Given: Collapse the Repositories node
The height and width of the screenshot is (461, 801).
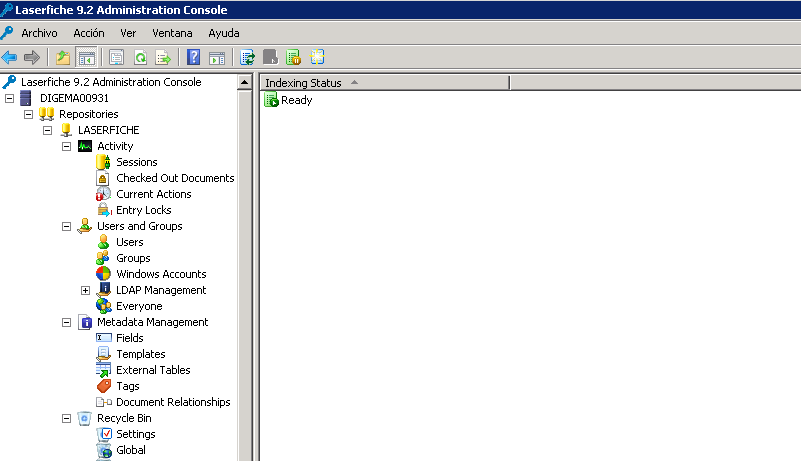Looking at the screenshot, I should pos(28,114).
